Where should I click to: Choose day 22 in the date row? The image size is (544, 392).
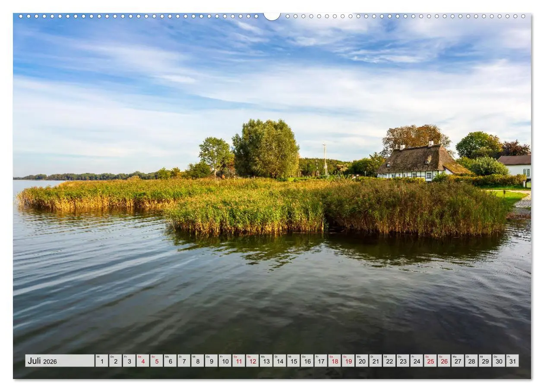(389, 361)
